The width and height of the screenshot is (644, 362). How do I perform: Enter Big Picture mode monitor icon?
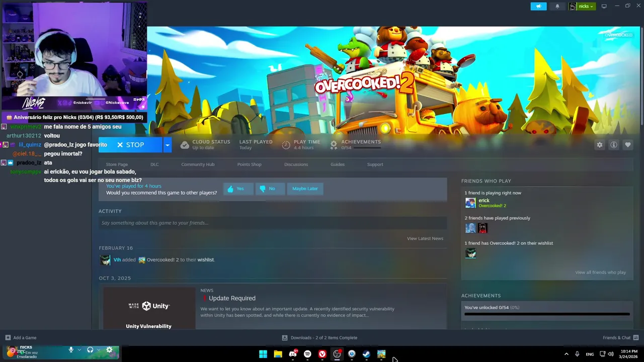click(604, 6)
